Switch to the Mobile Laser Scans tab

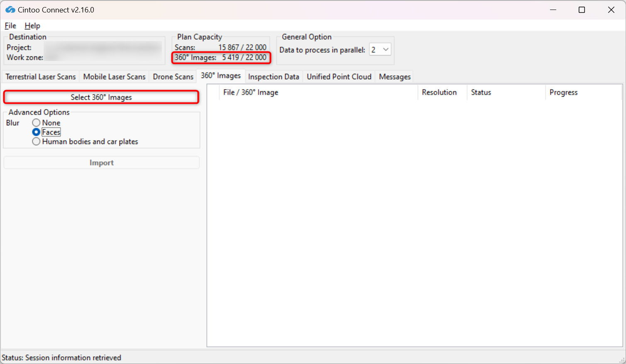click(x=115, y=77)
